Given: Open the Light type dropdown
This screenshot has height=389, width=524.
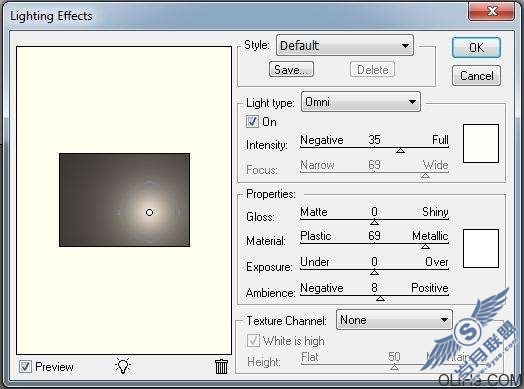Looking at the screenshot, I should tap(361, 102).
